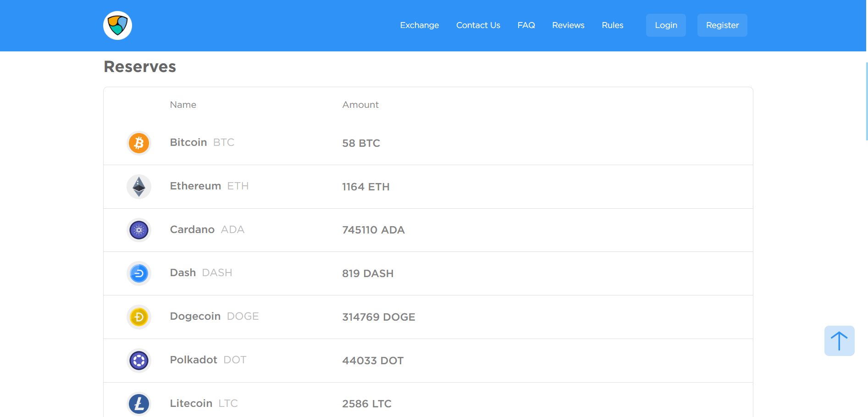Click the 314769 DOGE amount
The width and height of the screenshot is (868, 417).
[379, 317]
